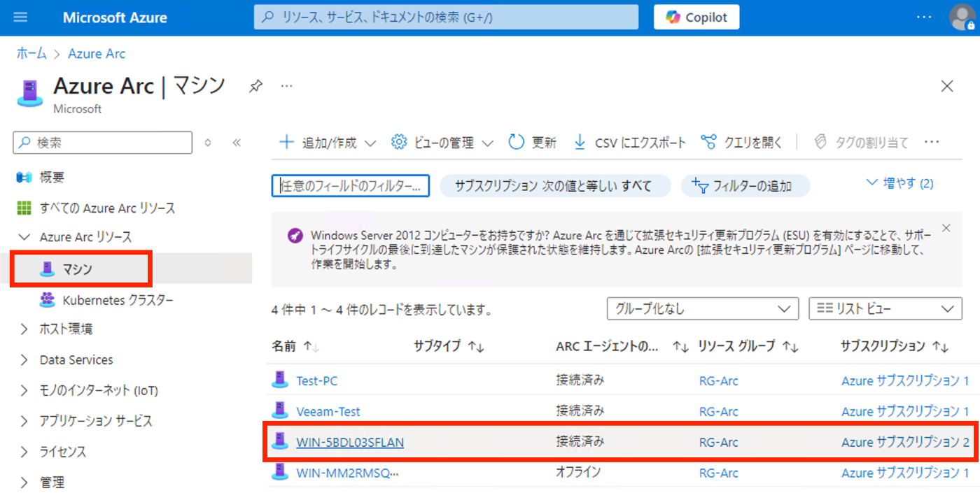Screen dimensions: 980x500
Task: Click the rocket icon in banner
Action: coord(295,235)
